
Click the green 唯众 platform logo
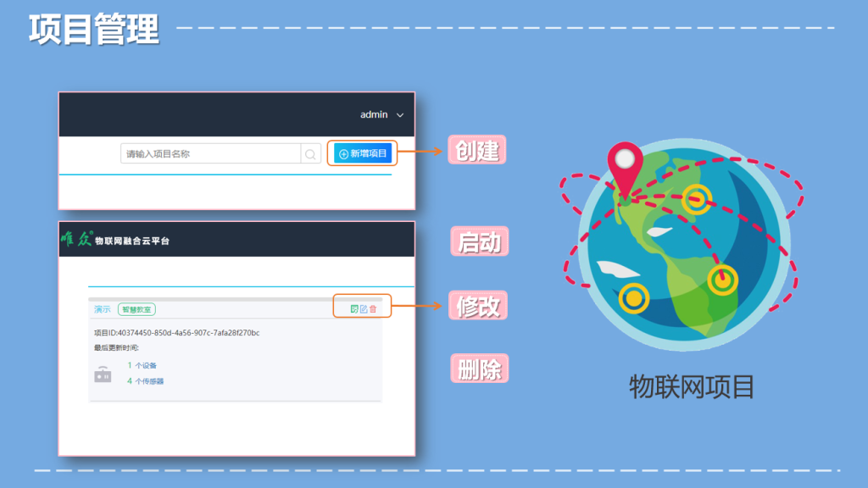(x=75, y=241)
